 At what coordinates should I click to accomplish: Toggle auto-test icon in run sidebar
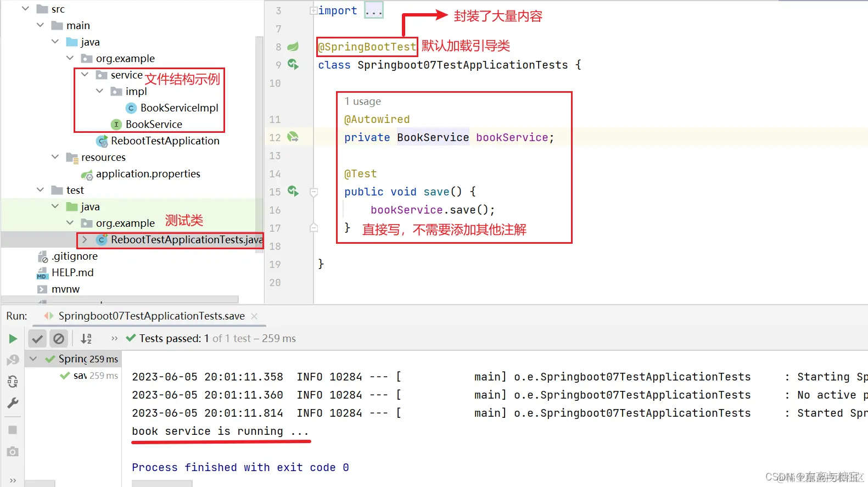(x=13, y=382)
